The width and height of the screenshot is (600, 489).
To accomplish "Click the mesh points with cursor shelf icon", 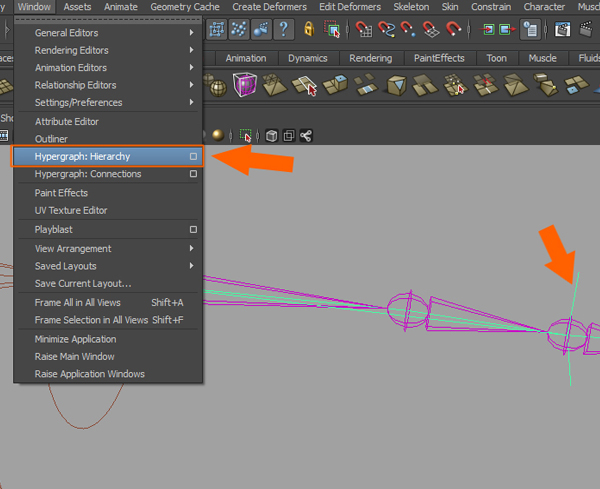I will coord(454,85).
